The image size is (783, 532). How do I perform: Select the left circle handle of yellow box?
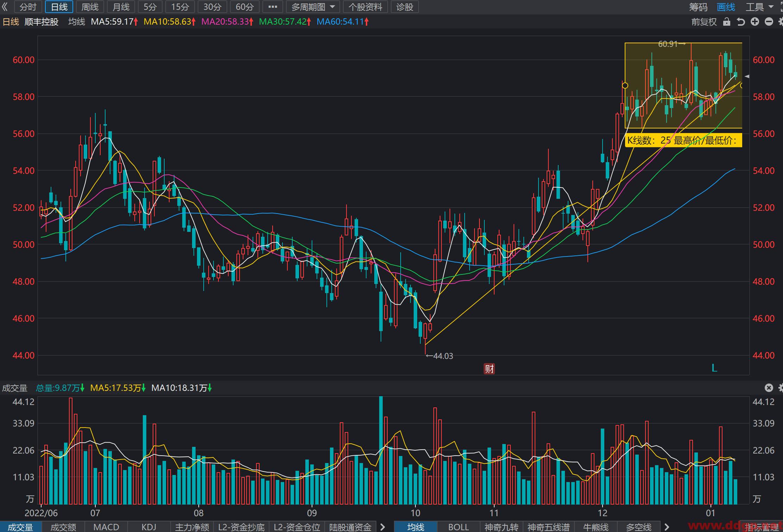click(x=625, y=85)
